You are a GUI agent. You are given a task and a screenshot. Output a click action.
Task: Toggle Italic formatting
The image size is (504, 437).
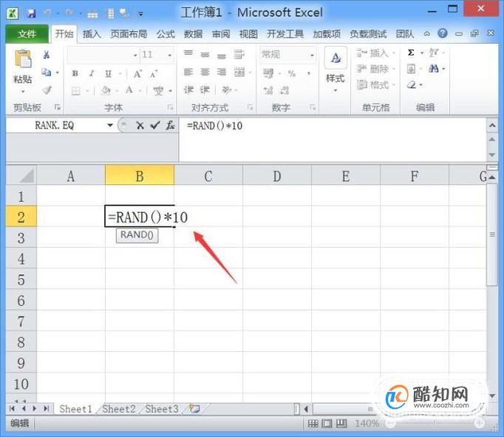point(92,74)
